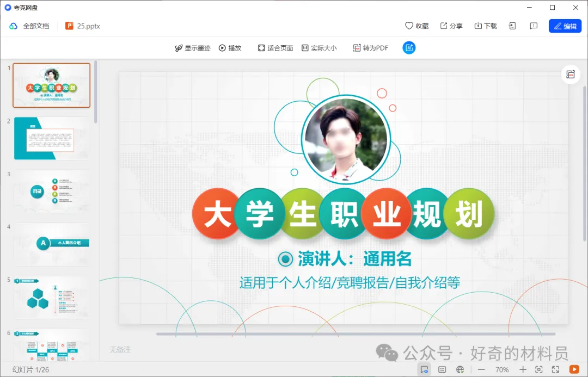Select slide 2 thumbnail
The width and height of the screenshot is (588, 377).
52,138
